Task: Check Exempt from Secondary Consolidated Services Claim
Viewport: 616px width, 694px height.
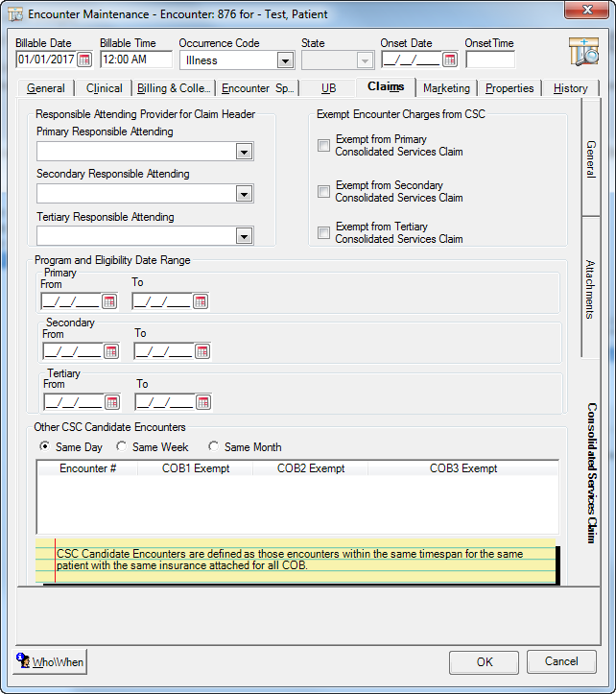Action: (323, 192)
